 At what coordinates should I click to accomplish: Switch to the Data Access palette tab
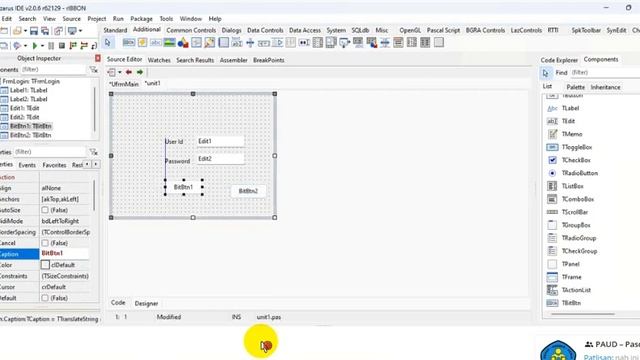point(304,30)
